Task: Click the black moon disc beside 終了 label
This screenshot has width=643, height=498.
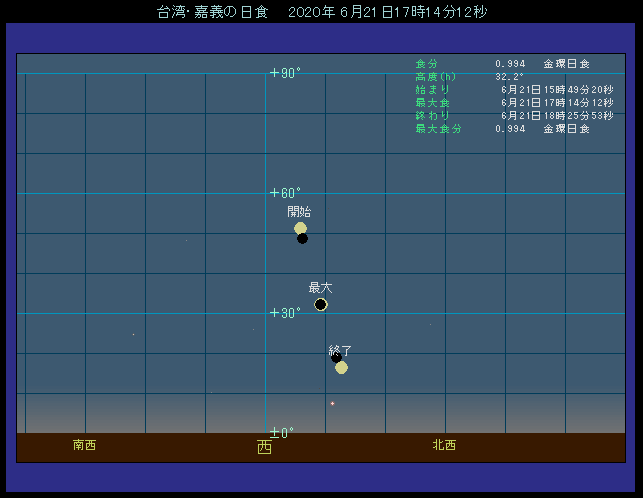Action: [336, 357]
